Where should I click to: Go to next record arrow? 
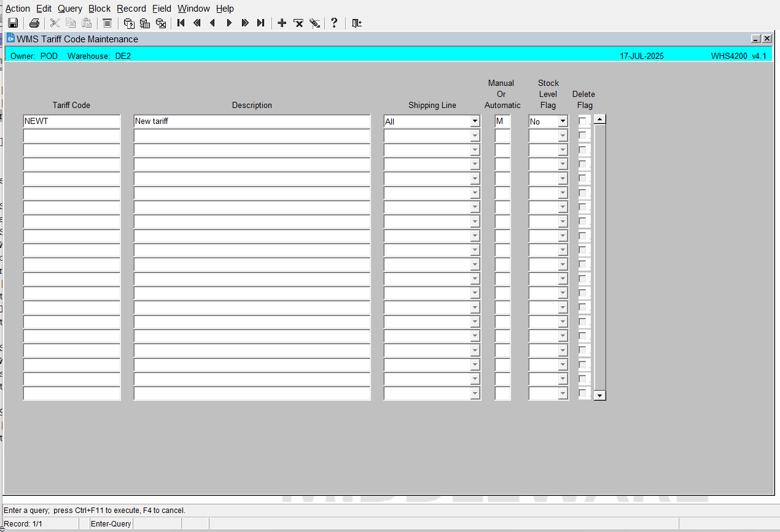pos(229,23)
